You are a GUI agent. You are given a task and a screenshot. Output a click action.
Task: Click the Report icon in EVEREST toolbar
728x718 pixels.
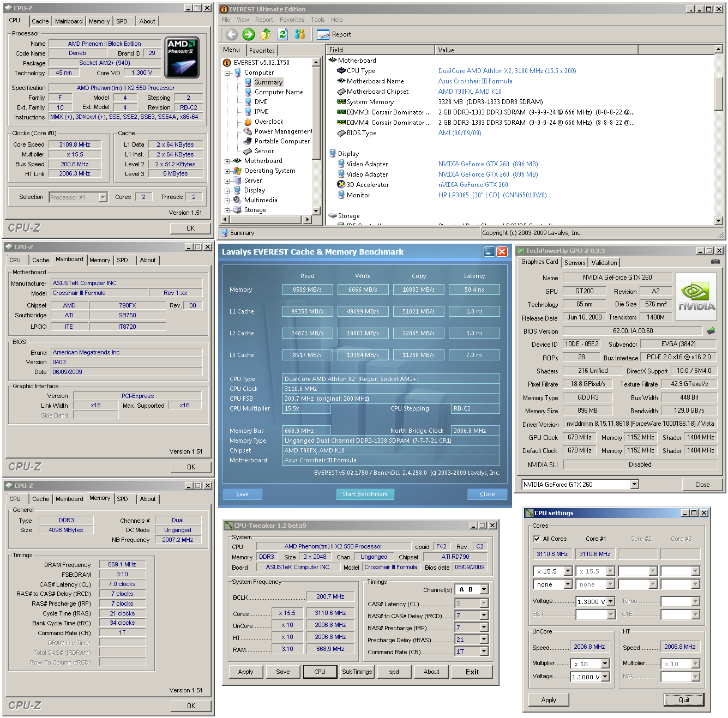pyautogui.click(x=323, y=34)
